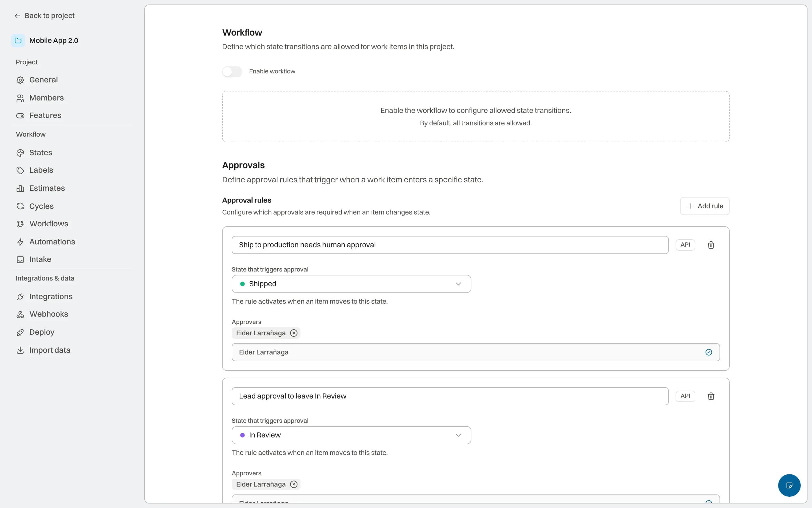Screen dimensions: 812x508
Task: Edit the Ship to production rule name field
Action: click(x=450, y=245)
